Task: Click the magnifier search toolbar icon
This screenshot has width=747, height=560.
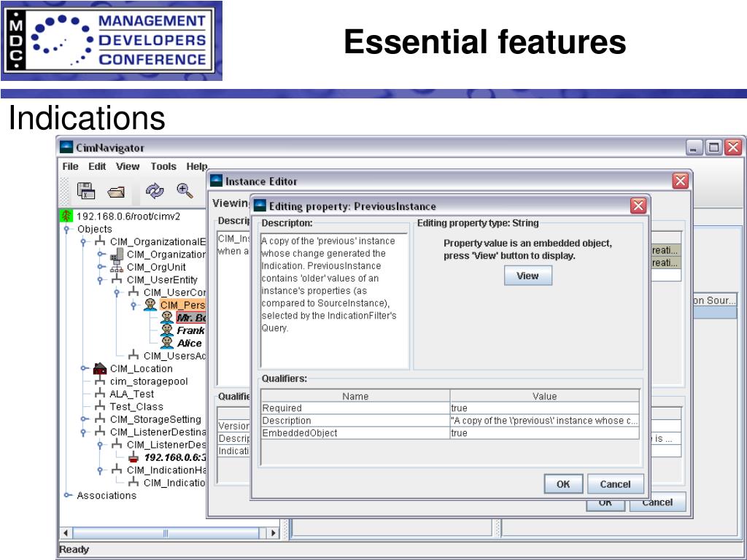Action: 185,190
